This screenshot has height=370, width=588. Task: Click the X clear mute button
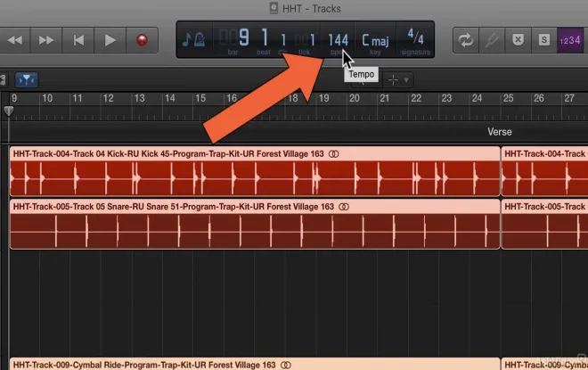pyautogui.click(x=518, y=40)
